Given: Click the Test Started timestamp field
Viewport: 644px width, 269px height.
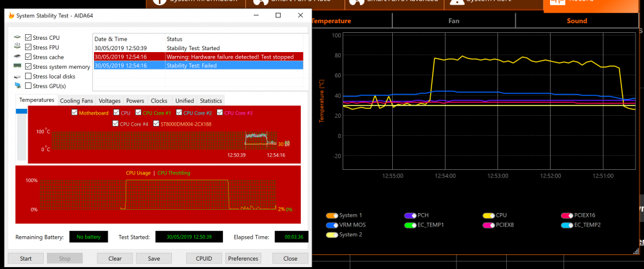Looking at the screenshot, I should 189,237.
